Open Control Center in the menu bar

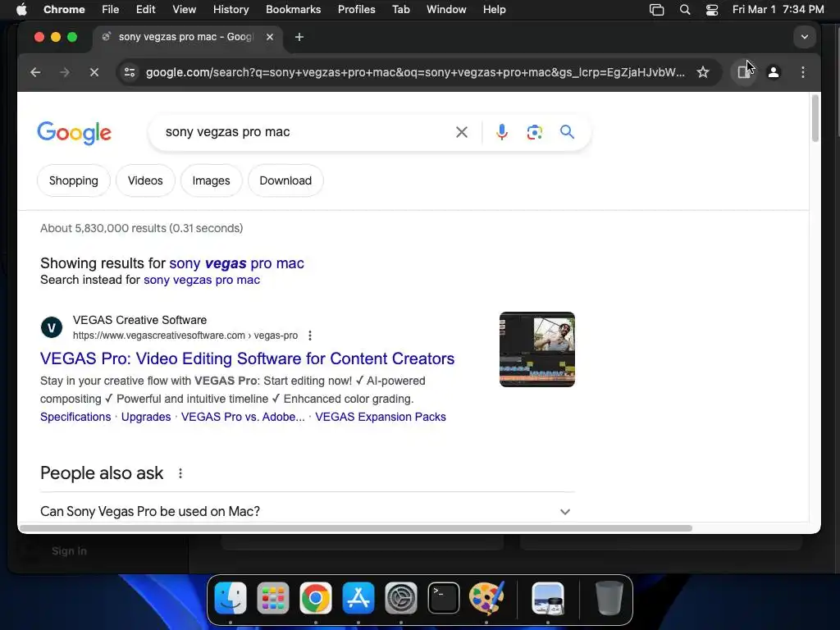711,10
